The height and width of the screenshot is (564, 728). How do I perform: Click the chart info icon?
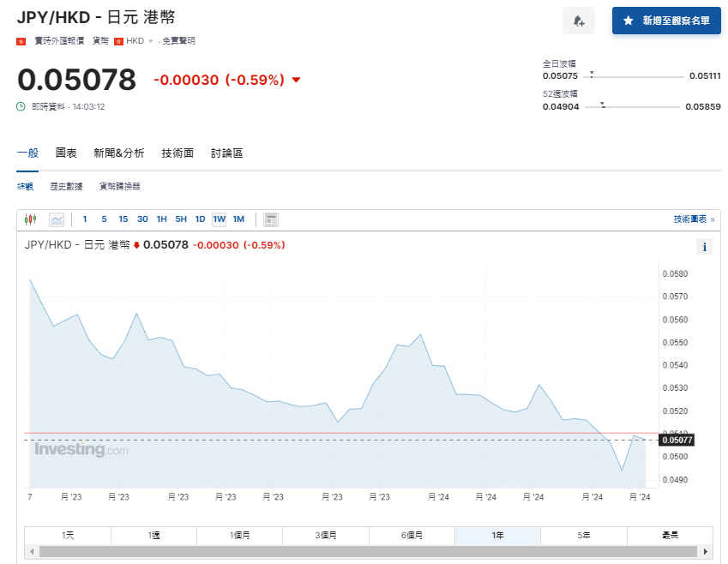(x=704, y=246)
